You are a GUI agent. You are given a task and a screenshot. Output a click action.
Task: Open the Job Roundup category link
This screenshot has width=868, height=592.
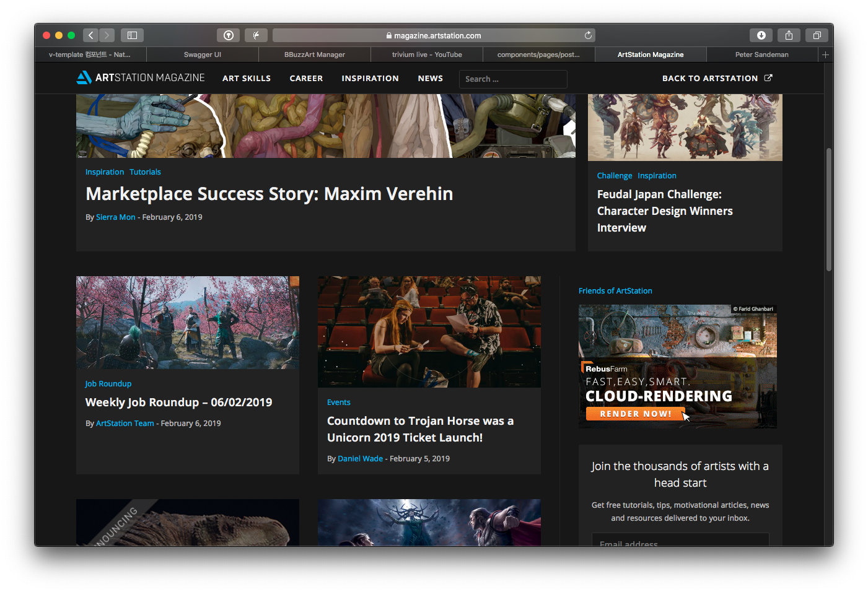tap(108, 384)
